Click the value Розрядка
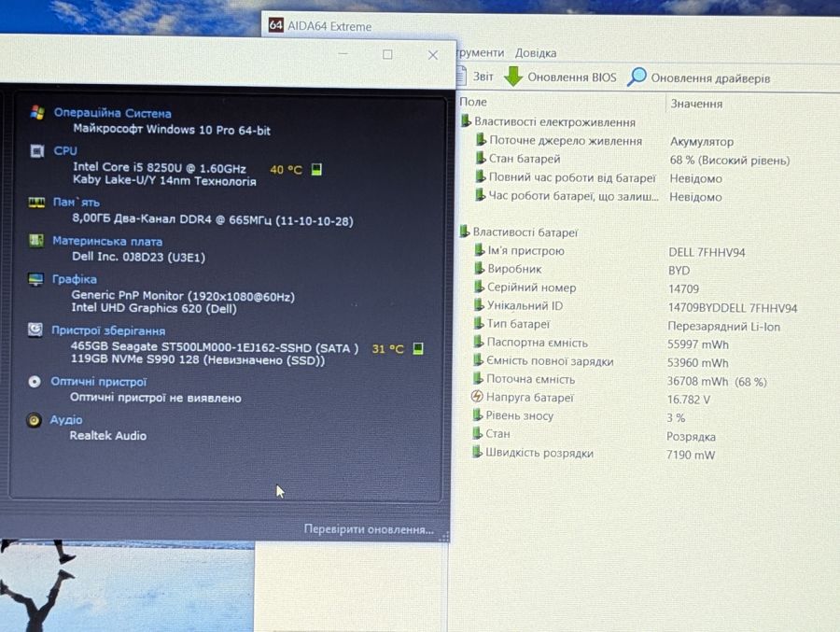Viewport: 840px width, 632px height. click(x=691, y=437)
